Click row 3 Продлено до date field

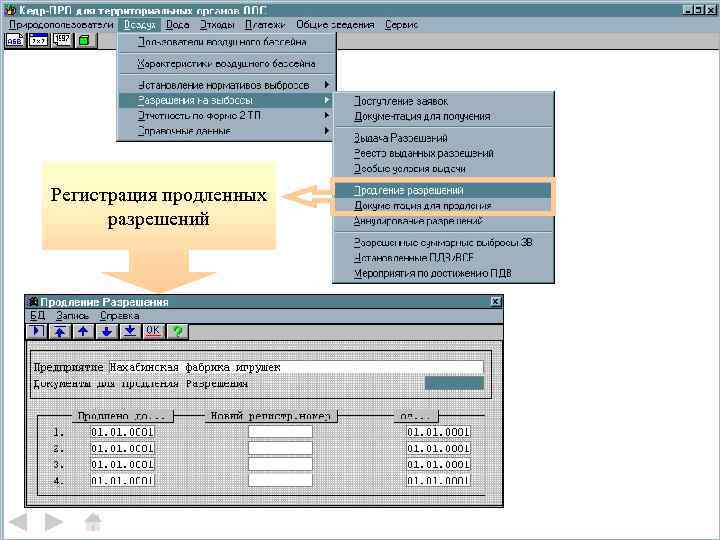point(122,465)
